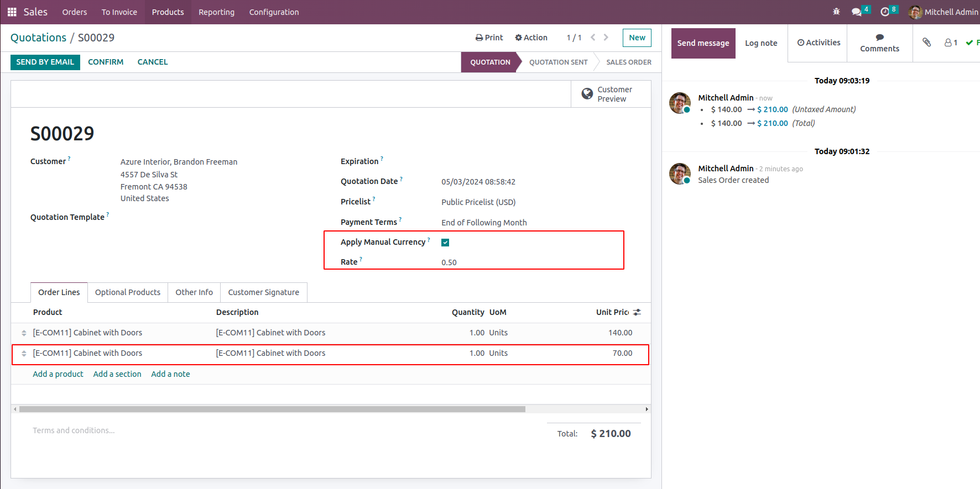
Task: Go to previous record arrow
Action: (593, 38)
